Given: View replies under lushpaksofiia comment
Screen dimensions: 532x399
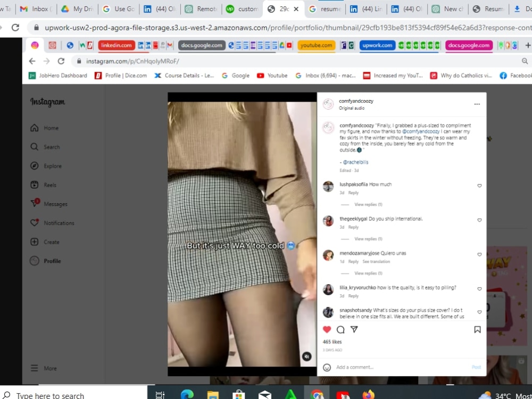Looking at the screenshot, I should pyautogui.click(x=368, y=205).
